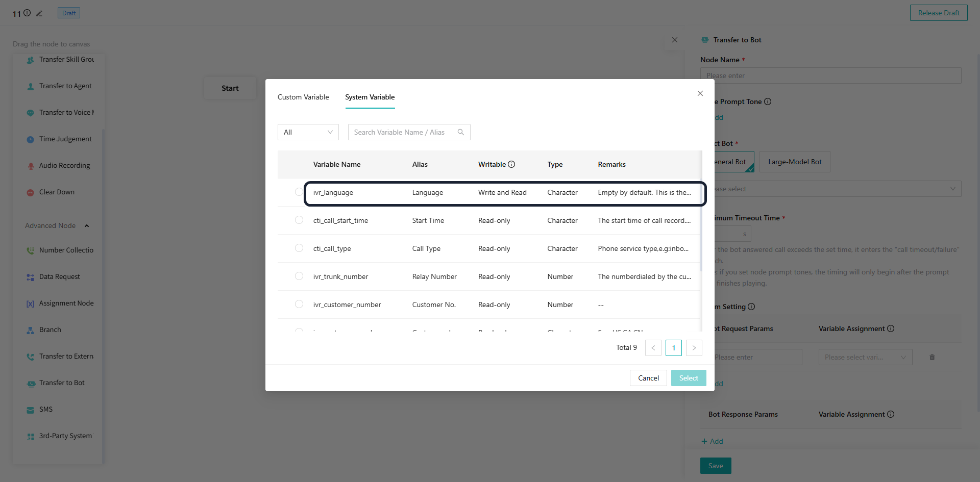The image size is (980, 482).
Task: Click the 3rd-Party System icon
Action: point(31,436)
